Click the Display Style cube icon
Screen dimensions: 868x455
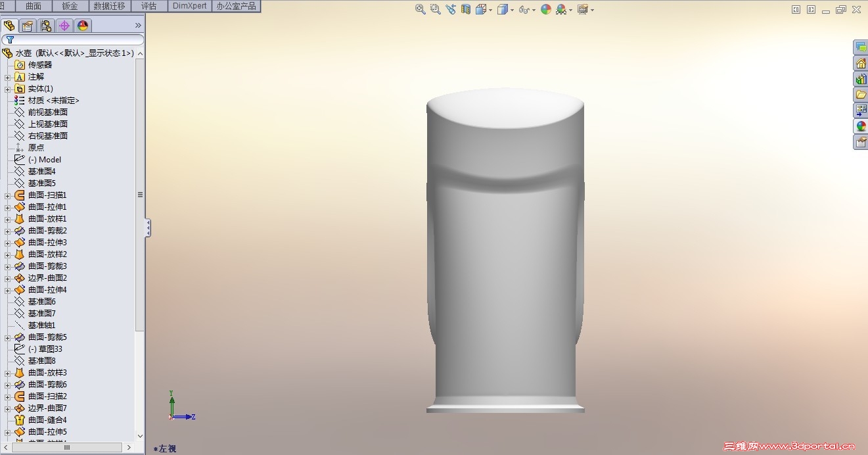tap(502, 9)
